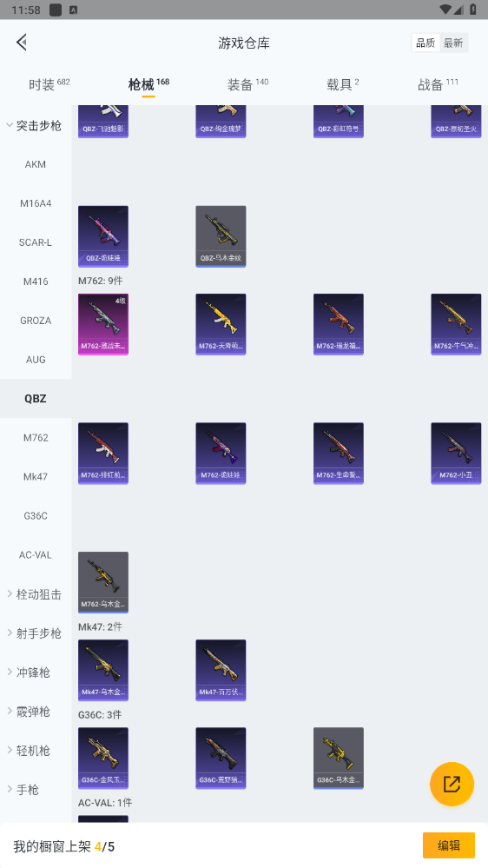This screenshot has width=488, height=868.
Task: Open the pink M762 level 4 skin
Action: point(103,324)
